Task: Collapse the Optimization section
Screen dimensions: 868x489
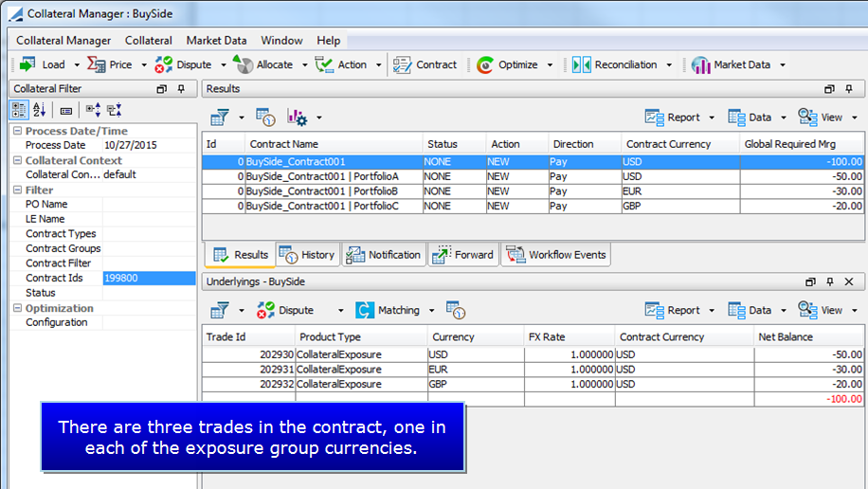Action: (18, 308)
